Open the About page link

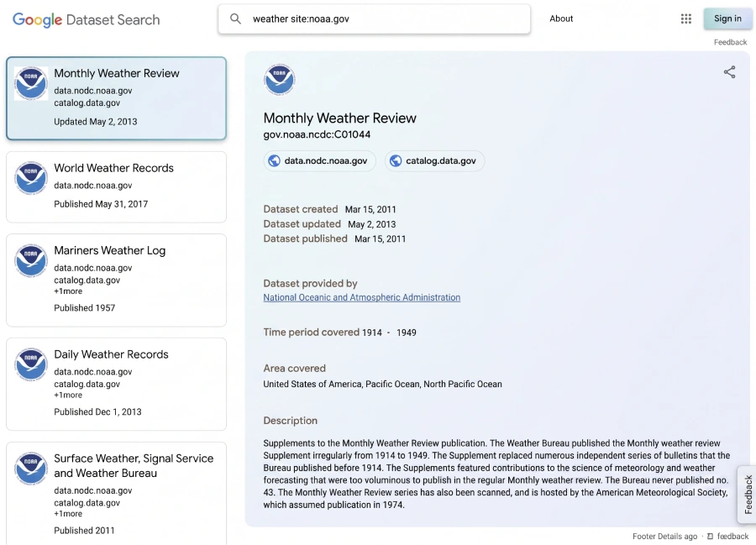(x=561, y=18)
